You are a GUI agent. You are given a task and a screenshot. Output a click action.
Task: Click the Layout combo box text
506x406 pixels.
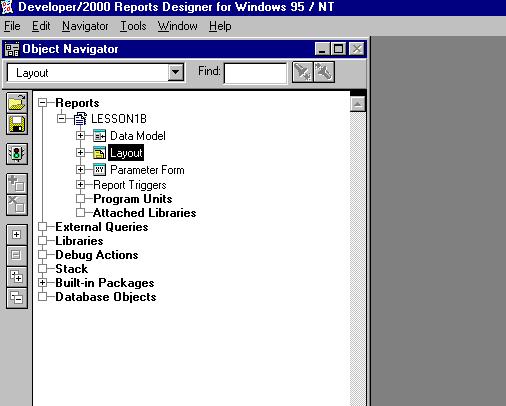click(32, 73)
